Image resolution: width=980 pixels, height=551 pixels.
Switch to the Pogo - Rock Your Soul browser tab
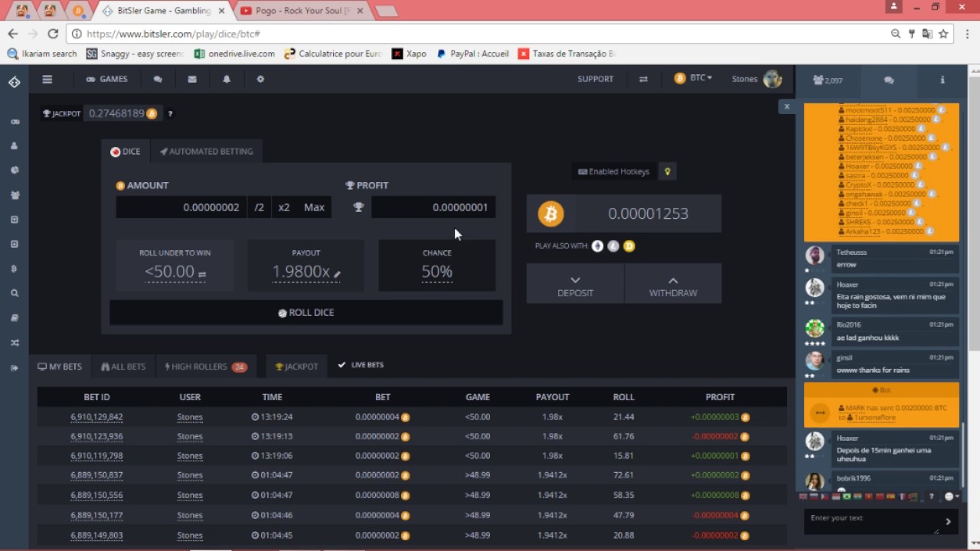point(302,11)
